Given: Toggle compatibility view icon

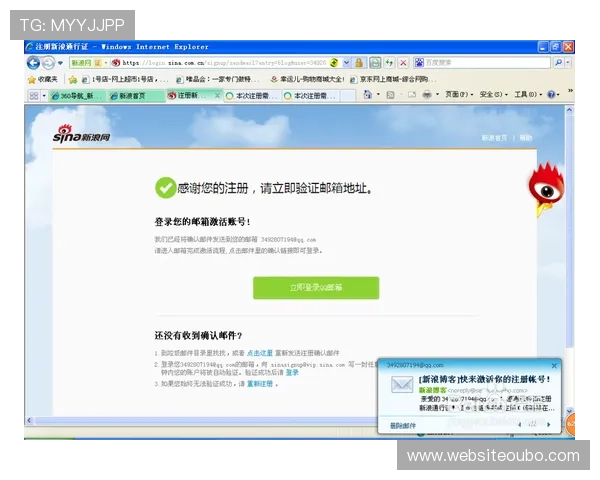Looking at the screenshot, I should (375, 63).
